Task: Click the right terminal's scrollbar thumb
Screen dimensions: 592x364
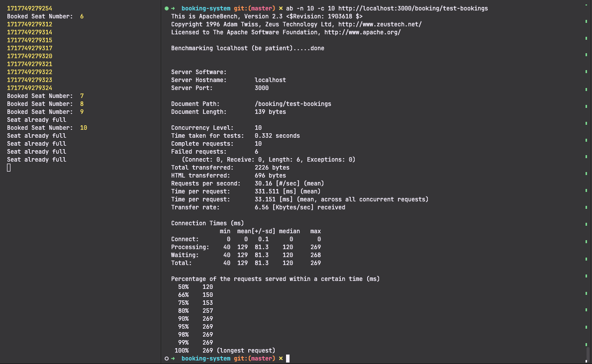Action: click(x=588, y=354)
